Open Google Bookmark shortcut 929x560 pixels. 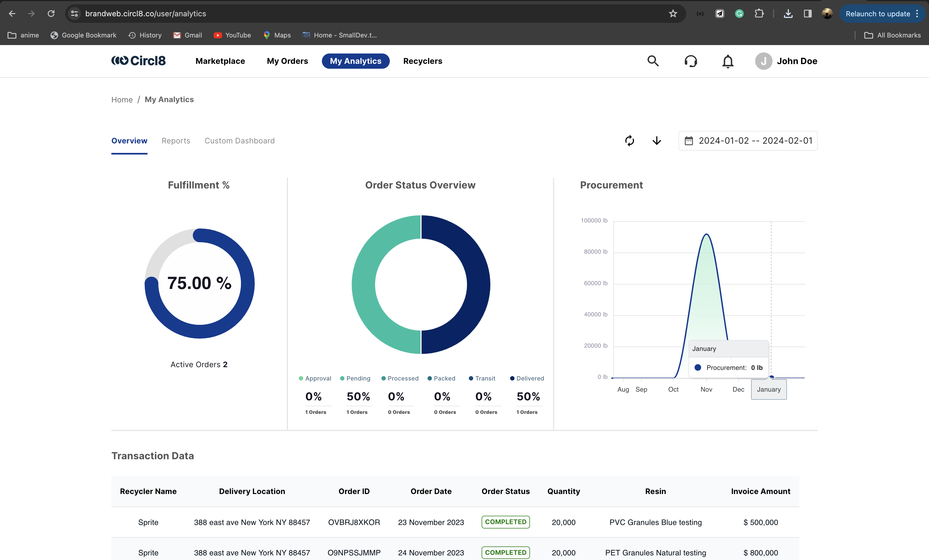[83, 35]
